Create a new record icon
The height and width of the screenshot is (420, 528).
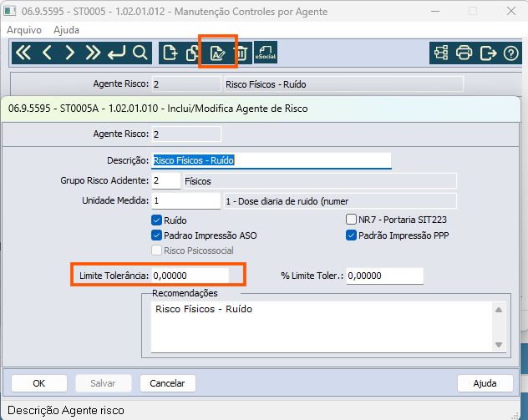[x=170, y=53]
